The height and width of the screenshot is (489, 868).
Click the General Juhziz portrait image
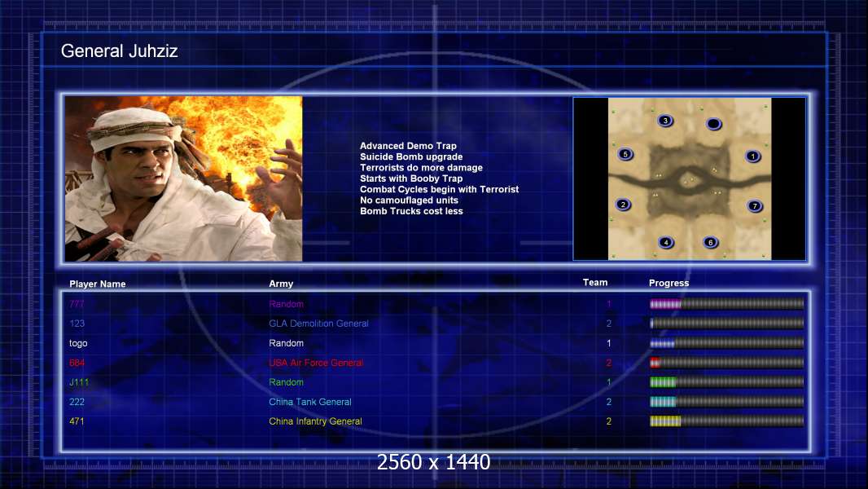click(x=184, y=178)
